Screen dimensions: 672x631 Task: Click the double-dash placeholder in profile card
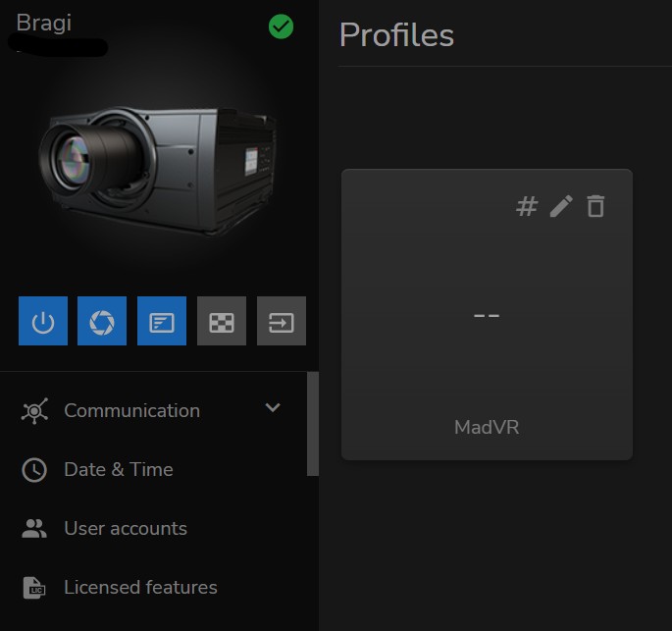[x=487, y=315]
